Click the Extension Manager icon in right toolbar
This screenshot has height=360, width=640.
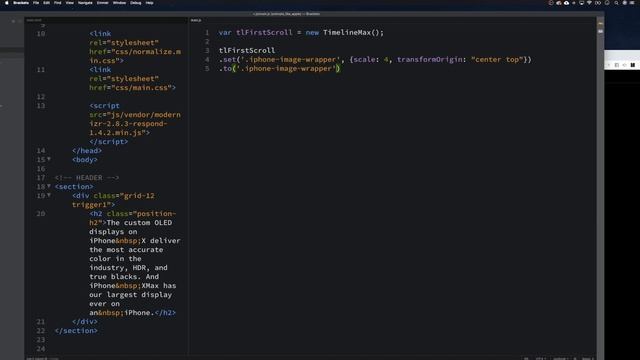click(x=600, y=31)
